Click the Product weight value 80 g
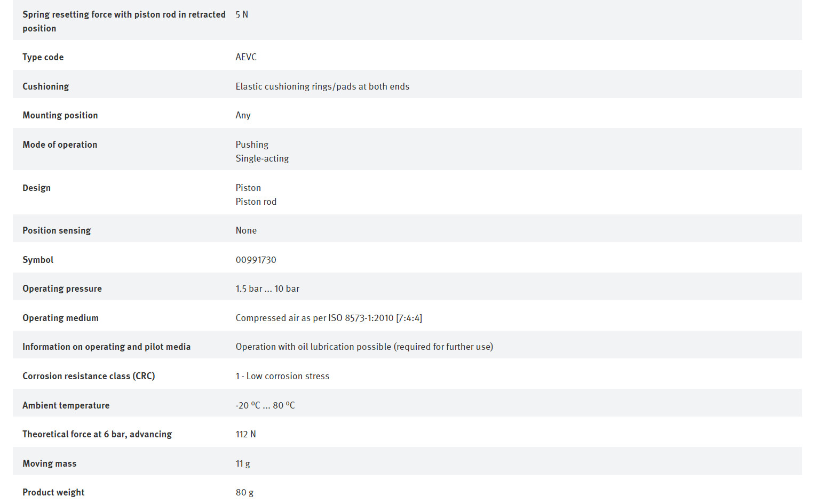This screenshot has height=504, width=825. coord(245,492)
